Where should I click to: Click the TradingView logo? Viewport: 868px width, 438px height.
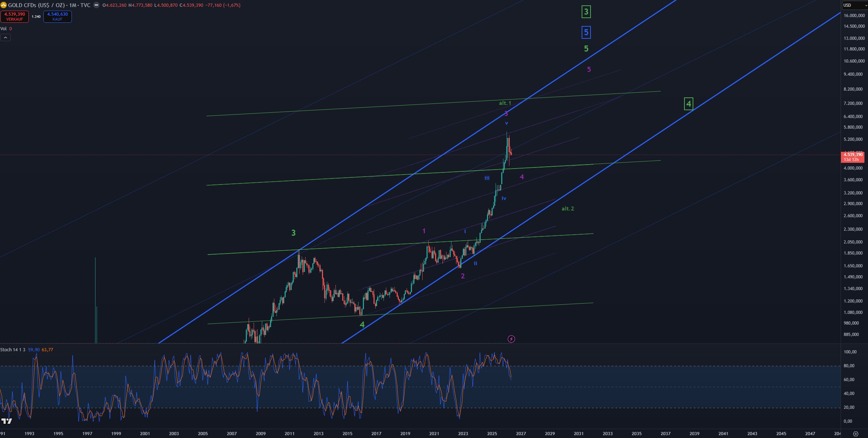click(6, 421)
